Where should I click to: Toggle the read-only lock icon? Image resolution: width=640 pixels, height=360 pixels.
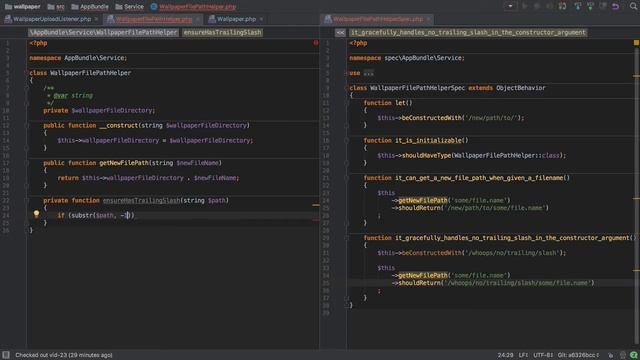point(611,355)
